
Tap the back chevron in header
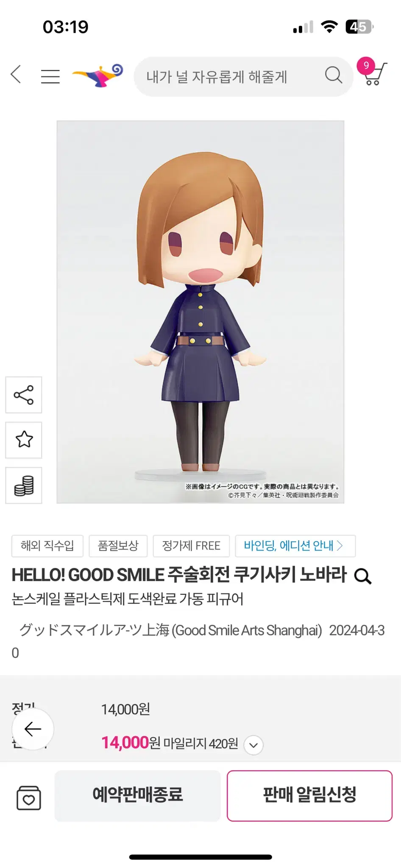click(x=16, y=75)
